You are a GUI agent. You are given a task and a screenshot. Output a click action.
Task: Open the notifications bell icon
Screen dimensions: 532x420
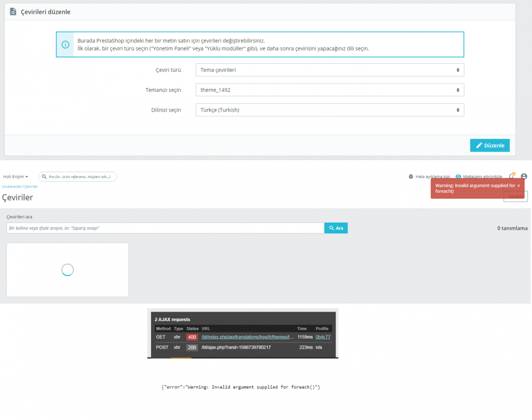[x=512, y=175]
